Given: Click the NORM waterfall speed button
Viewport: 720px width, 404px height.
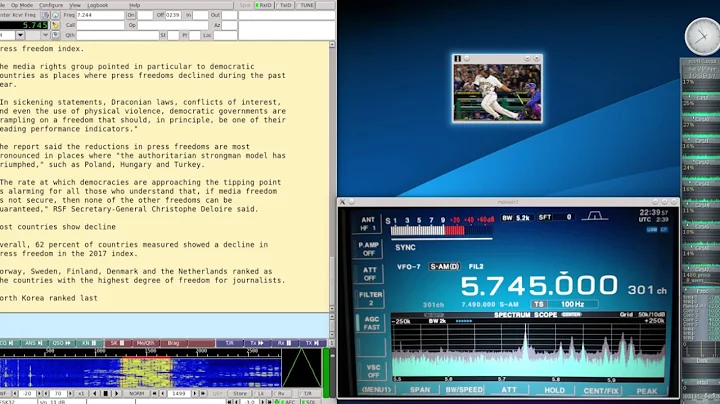Looking at the screenshot, I should pos(136,393).
